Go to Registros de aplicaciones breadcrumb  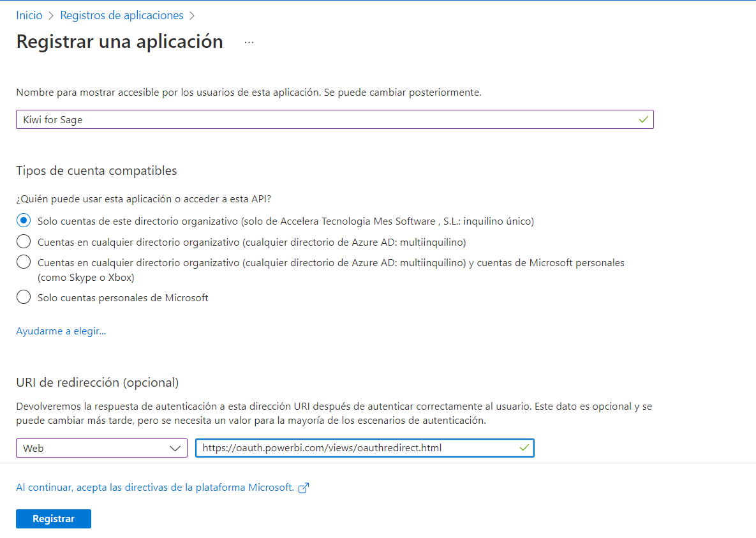[x=121, y=15]
